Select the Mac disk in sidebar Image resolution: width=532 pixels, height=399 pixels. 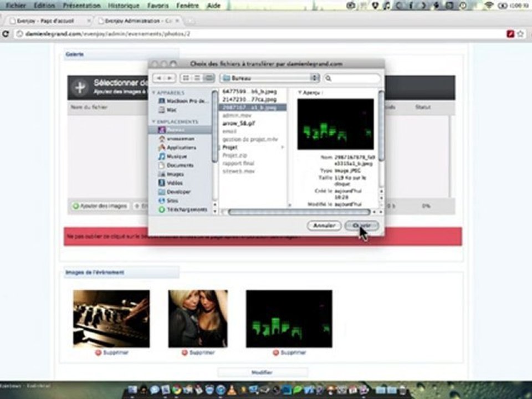pyautogui.click(x=168, y=110)
